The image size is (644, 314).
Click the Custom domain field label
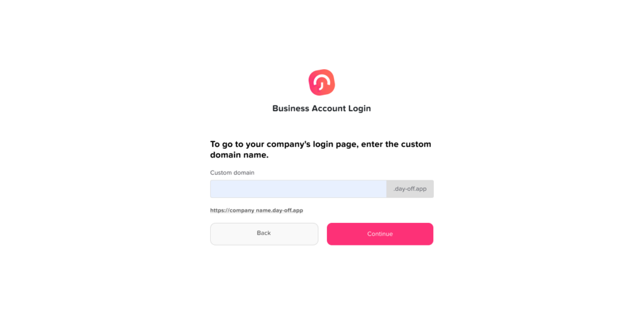click(232, 173)
